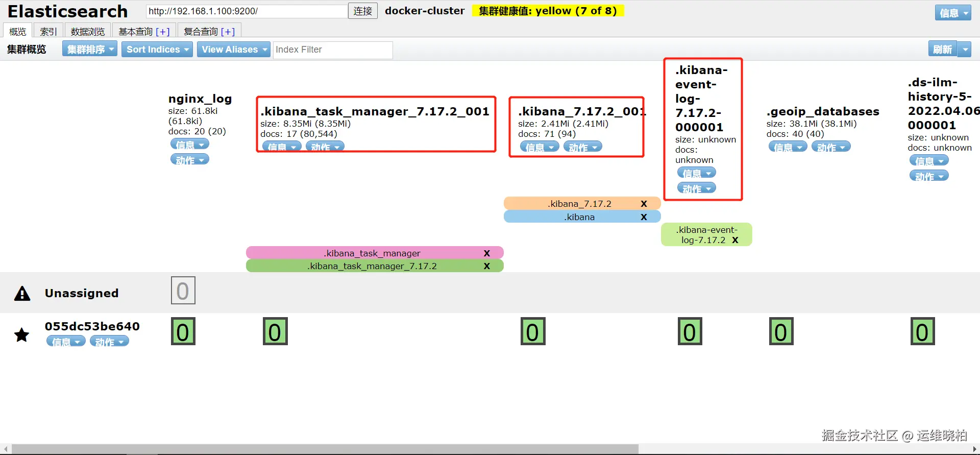Select .kibana_task_manager_7.17.2_001 shard 0 on the node
This screenshot has width=980, height=455.
[275, 331]
